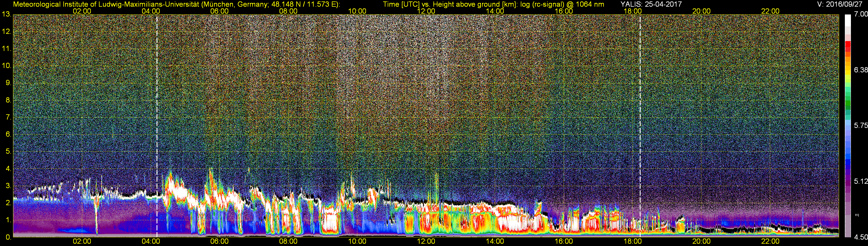Click the 04:00 label on the upper time axis
Screen dimensions: 868x246
(151, 11)
